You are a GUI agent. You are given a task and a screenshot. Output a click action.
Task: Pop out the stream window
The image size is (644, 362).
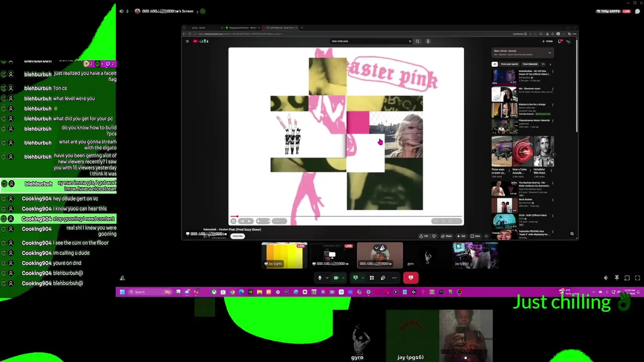coord(627,278)
